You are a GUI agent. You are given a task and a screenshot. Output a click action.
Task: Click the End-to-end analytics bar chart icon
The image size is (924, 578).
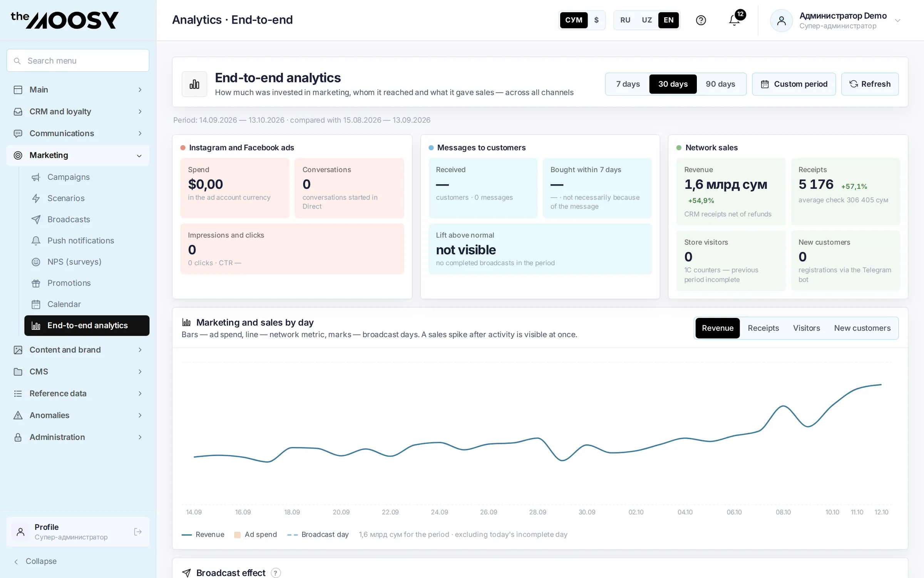pos(36,326)
